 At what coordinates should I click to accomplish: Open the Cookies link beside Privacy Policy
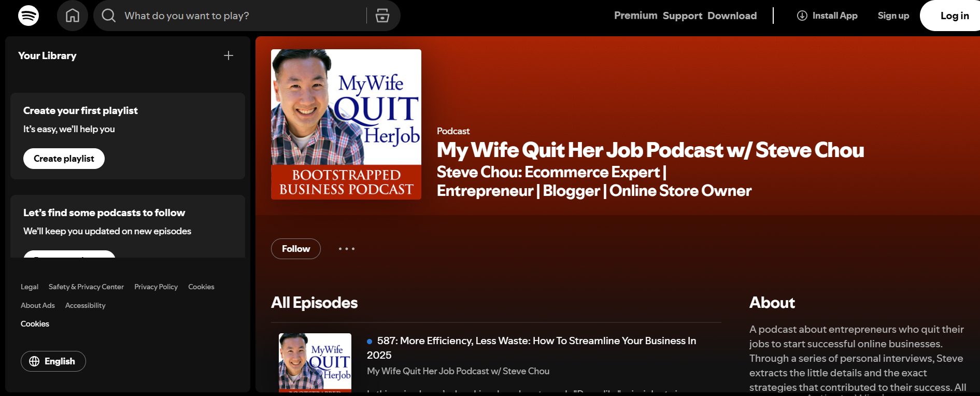201,287
